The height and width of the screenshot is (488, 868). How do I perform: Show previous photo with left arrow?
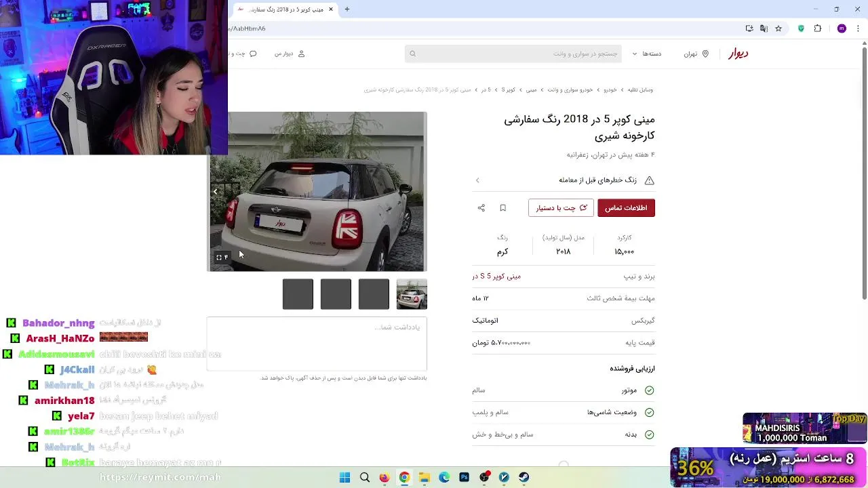point(215,192)
